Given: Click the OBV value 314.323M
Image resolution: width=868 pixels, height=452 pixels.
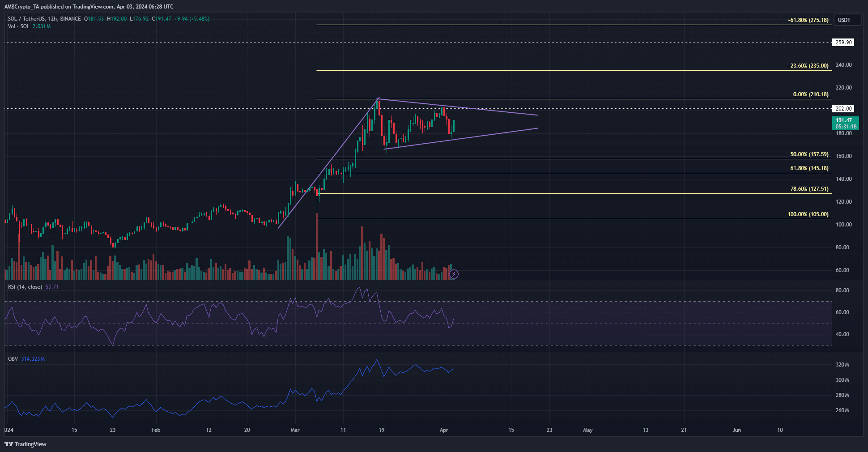Looking at the screenshot, I should pos(33,359).
